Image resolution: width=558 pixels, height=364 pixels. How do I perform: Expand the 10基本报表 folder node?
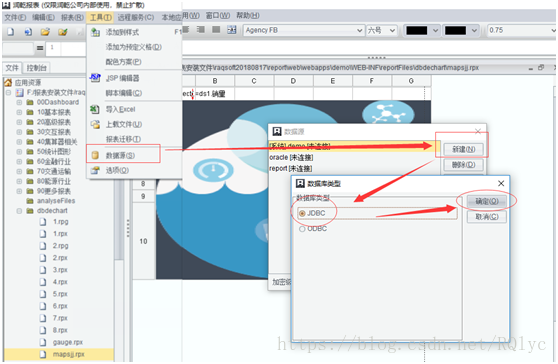click(19, 112)
